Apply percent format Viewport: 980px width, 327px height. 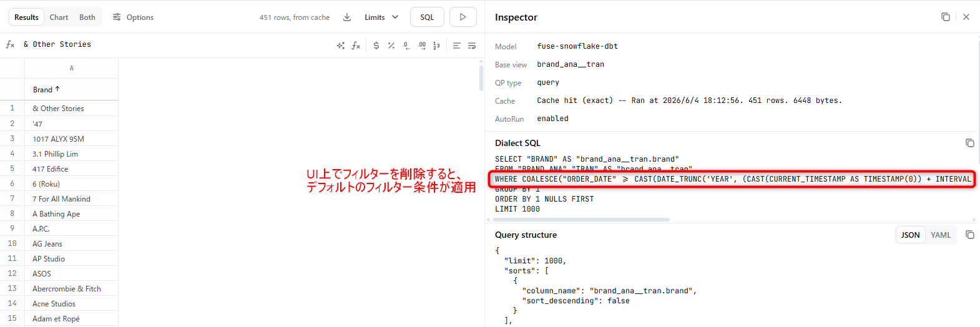391,46
